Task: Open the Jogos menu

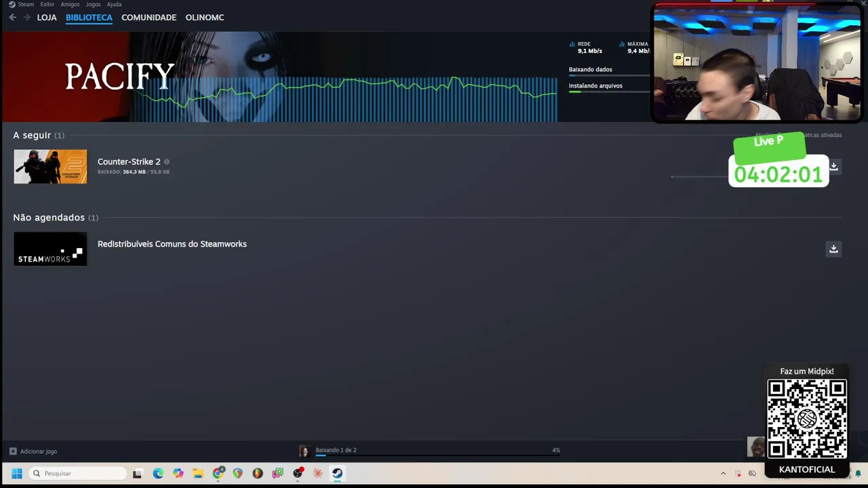Action: click(93, 4)
